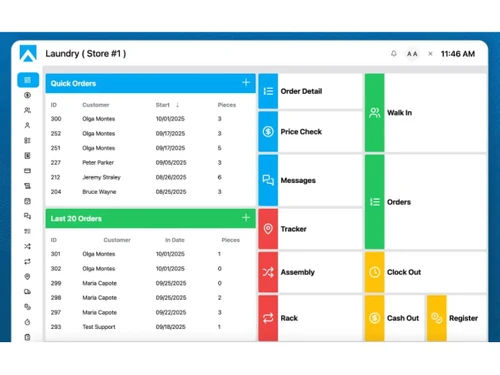Open the two-person customers icon in sidebar
The image size is (500, 375).
(28, 110)
